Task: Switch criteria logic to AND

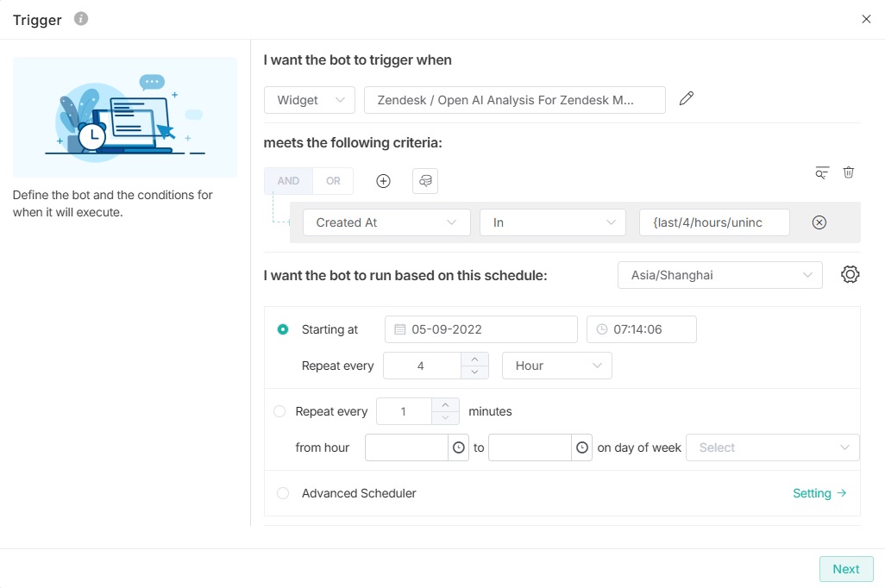Action: pos(288,181)
